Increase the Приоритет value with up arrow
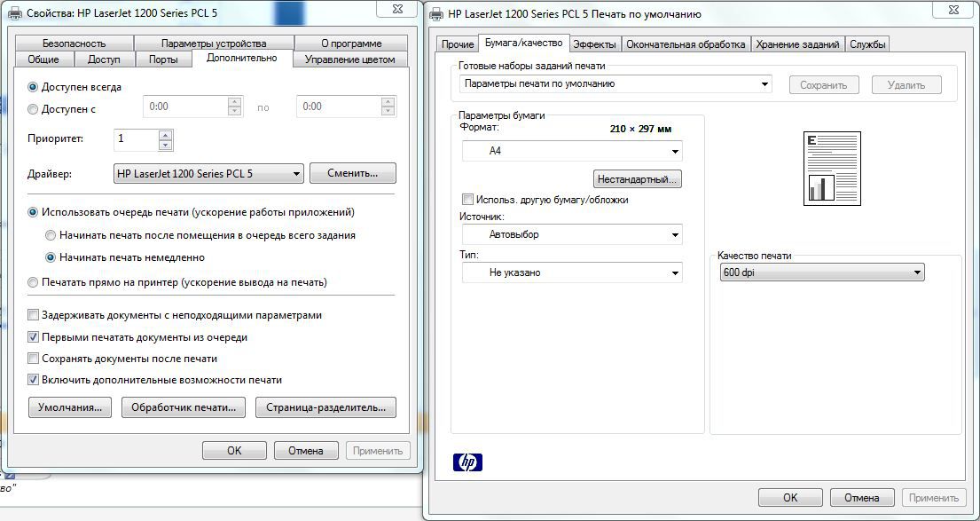This screenshot has height=521, width=980. coord(165,135)
